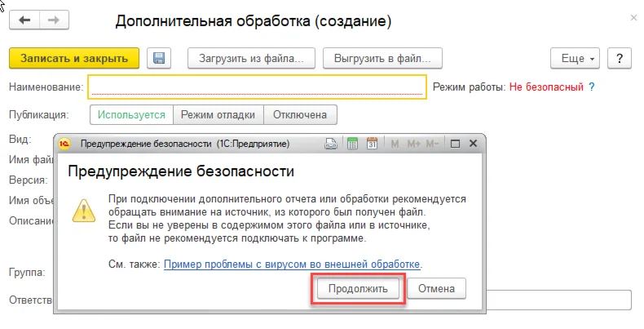Switch publication to Режим отладки
This screenshot has height=329, width=644.
[x=218, y=115]
